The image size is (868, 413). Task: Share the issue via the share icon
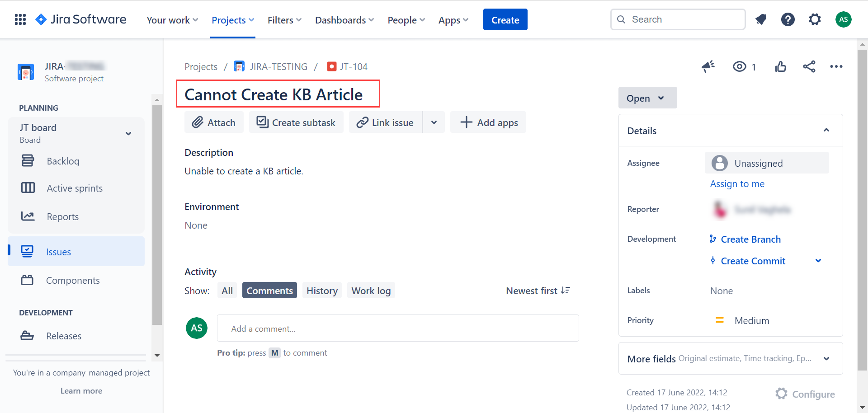[809, 66]
